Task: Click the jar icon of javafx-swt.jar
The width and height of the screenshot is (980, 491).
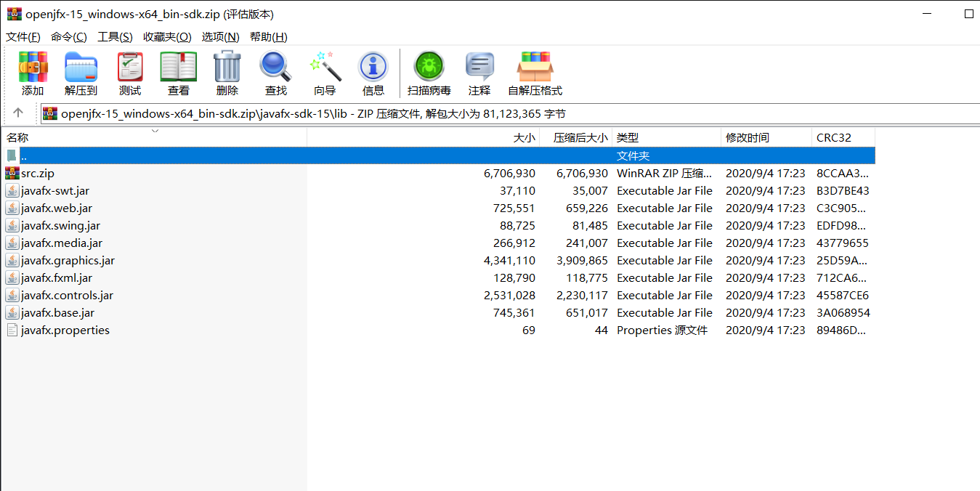Action: tap(12, 190)
